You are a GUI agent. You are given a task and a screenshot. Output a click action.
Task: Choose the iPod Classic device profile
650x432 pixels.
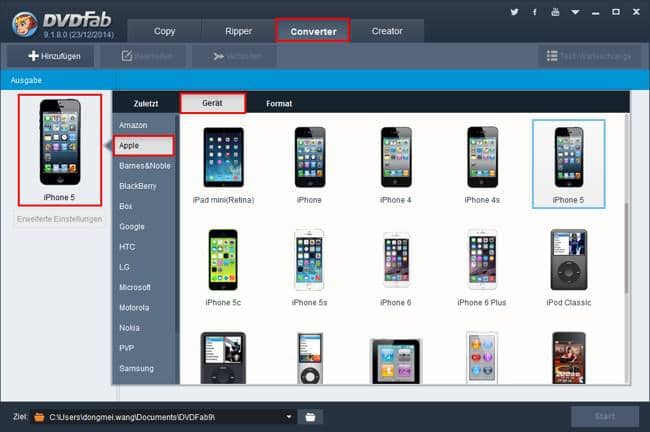coord(569,267)
